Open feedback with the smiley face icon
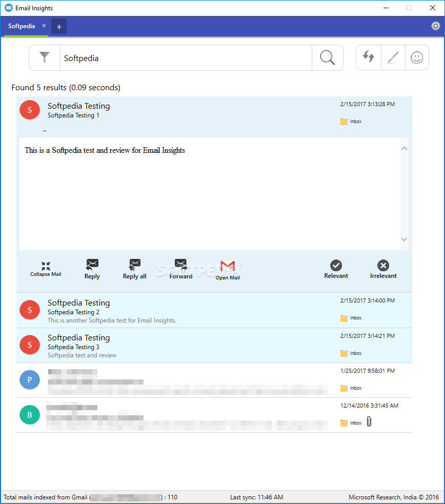Screen dimensions: 445x504 (417, 57)
